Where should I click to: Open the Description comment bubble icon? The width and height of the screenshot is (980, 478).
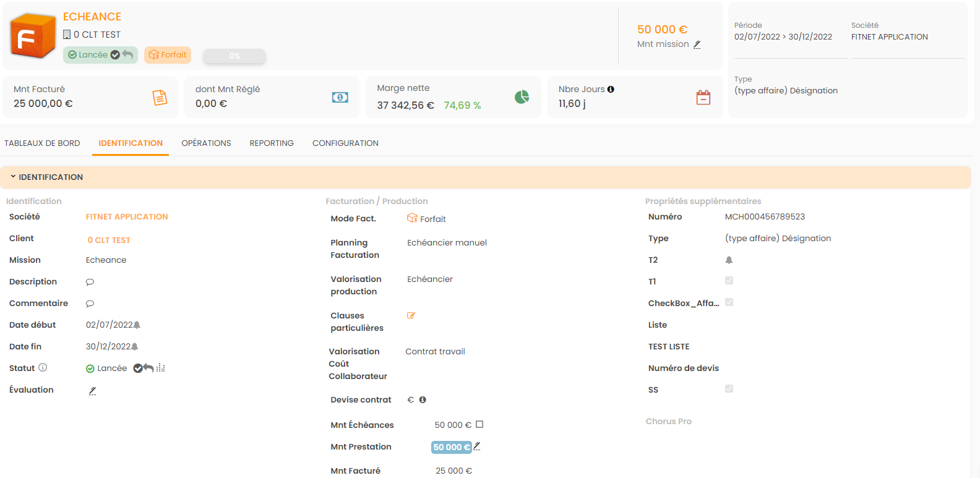click(x=90, y=282)
